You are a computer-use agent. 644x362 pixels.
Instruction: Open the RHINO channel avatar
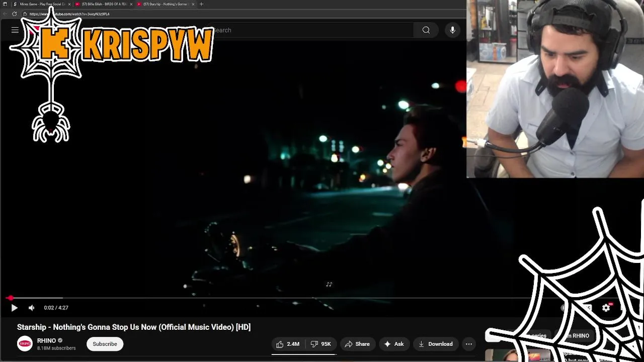(25, 344)
